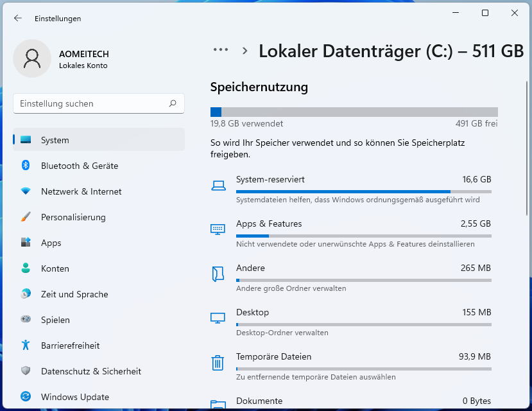Open the Konten settings category
532x411 pixels.
(55, 268)
